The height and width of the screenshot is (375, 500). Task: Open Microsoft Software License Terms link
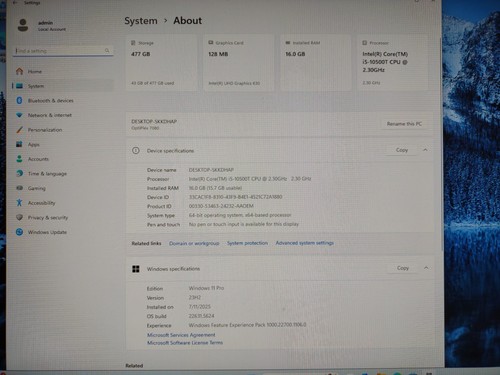(x=185, y=343)
